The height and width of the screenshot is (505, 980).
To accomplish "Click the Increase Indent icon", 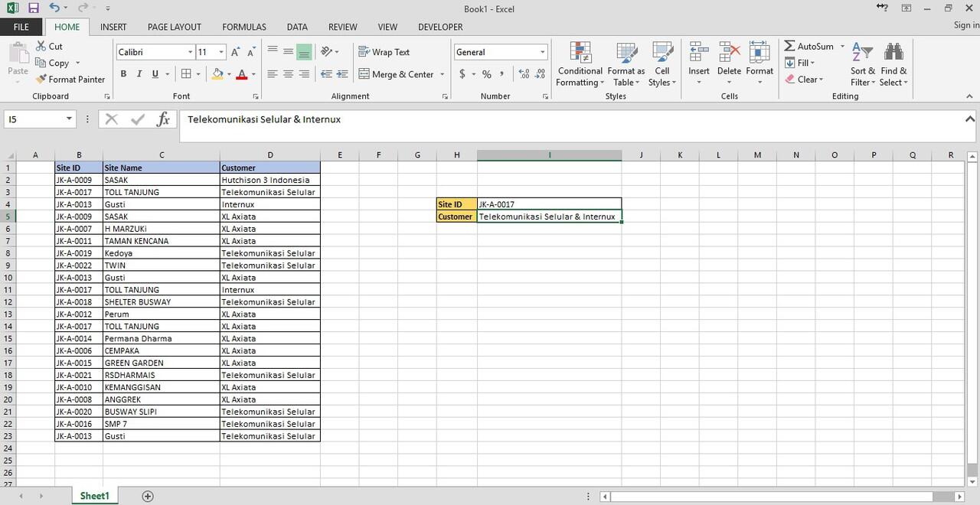I will point(341,74).
